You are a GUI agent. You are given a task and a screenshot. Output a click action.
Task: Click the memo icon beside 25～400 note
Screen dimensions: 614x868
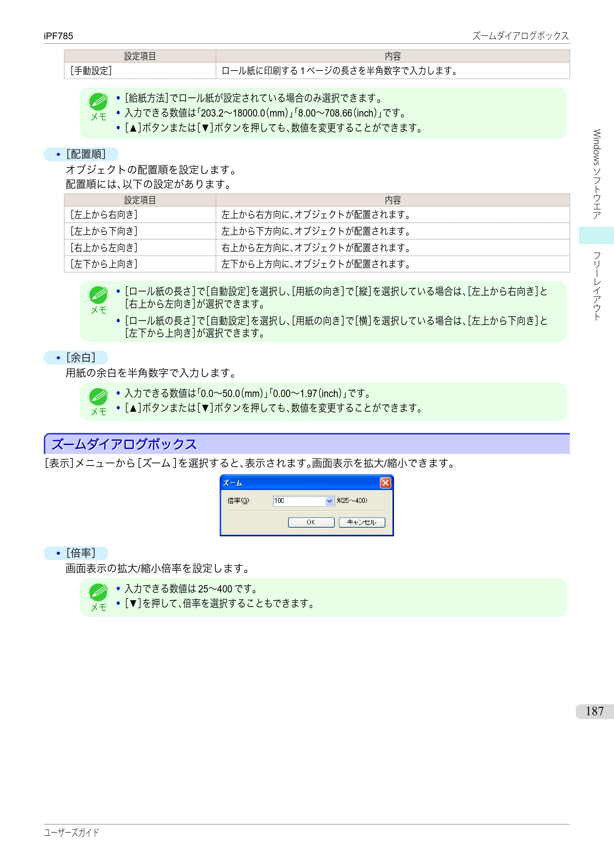(x=98, y=592)
